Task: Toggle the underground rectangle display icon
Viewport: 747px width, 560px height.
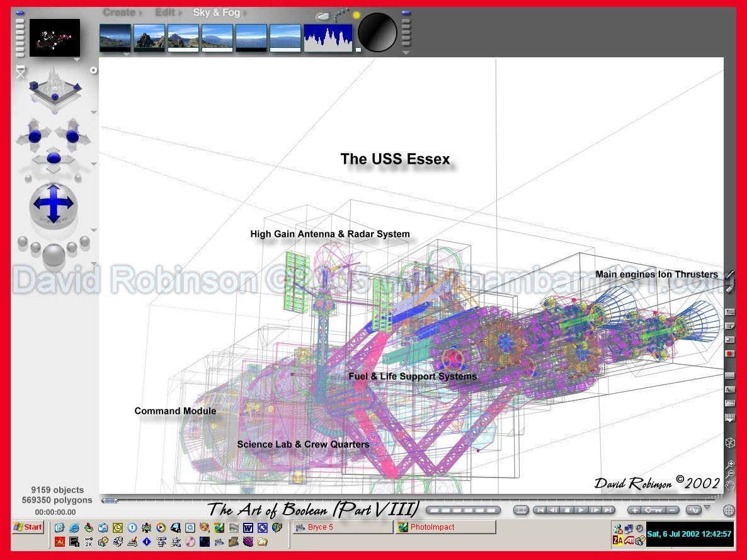Action: [729, 403]
